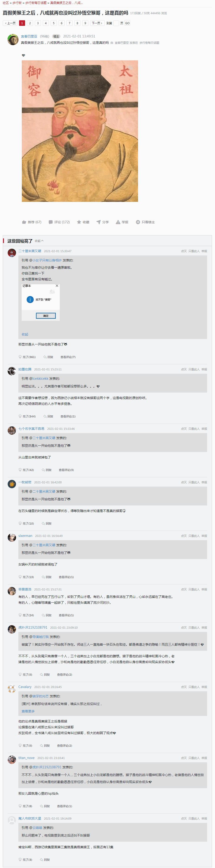Collapse the quoted post via 收起 link
The height and width of the screenshot is (868, 215).
click(25, 334)
